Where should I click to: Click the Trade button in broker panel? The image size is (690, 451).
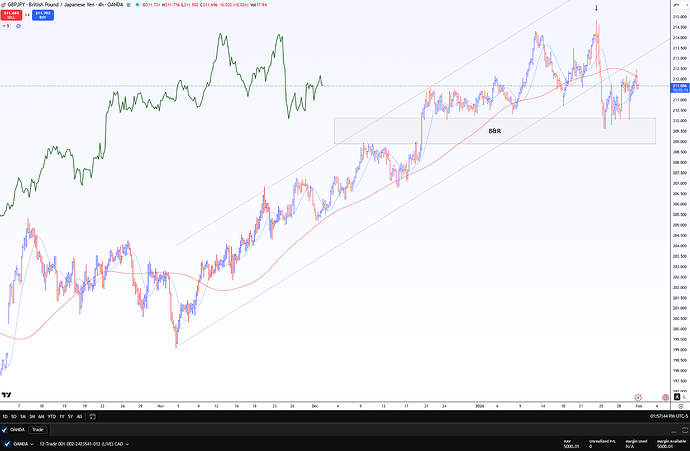point(38,430)
